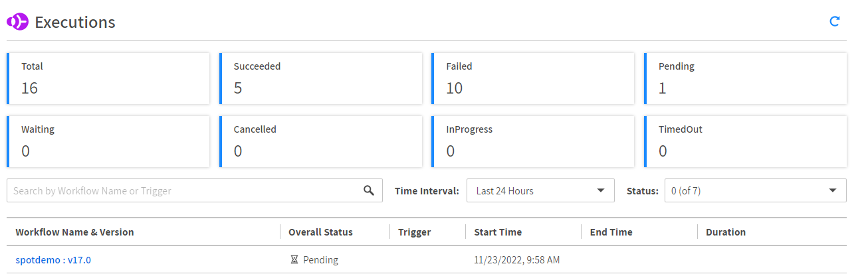The height and width of the screenshot is (274, 868).
Task: Click the refresh executions icon
Action: tap(835, 22)
